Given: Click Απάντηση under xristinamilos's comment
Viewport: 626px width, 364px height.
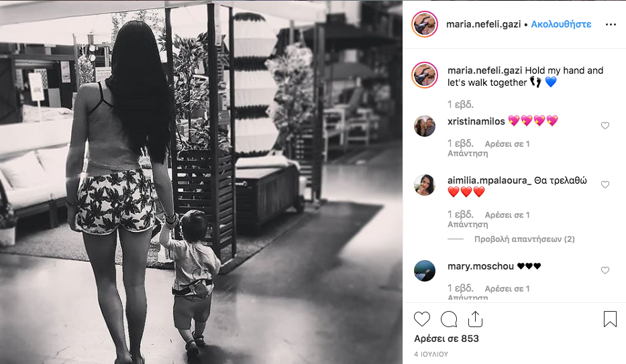Looking at the screenshot, I should click(468, 154).
